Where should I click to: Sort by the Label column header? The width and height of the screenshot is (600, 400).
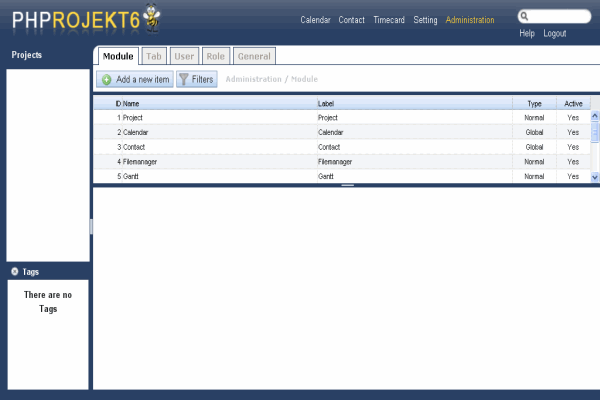(x=415, y=103)
